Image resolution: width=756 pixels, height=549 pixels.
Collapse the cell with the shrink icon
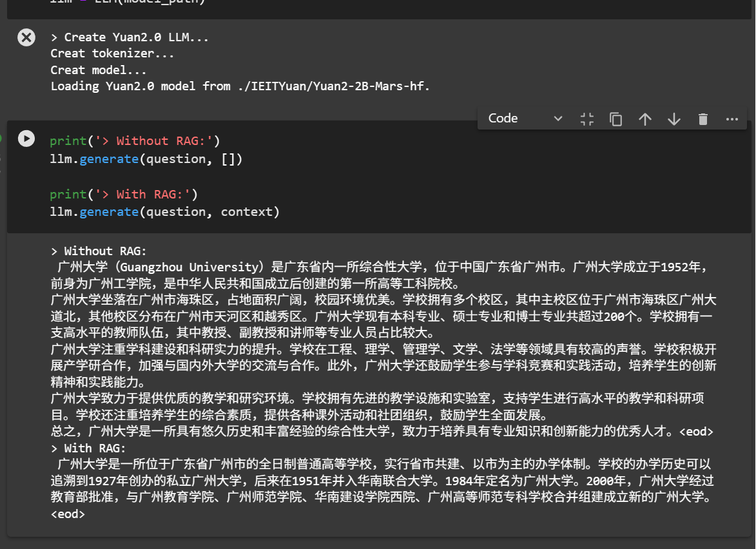click(x=586, y=119)
